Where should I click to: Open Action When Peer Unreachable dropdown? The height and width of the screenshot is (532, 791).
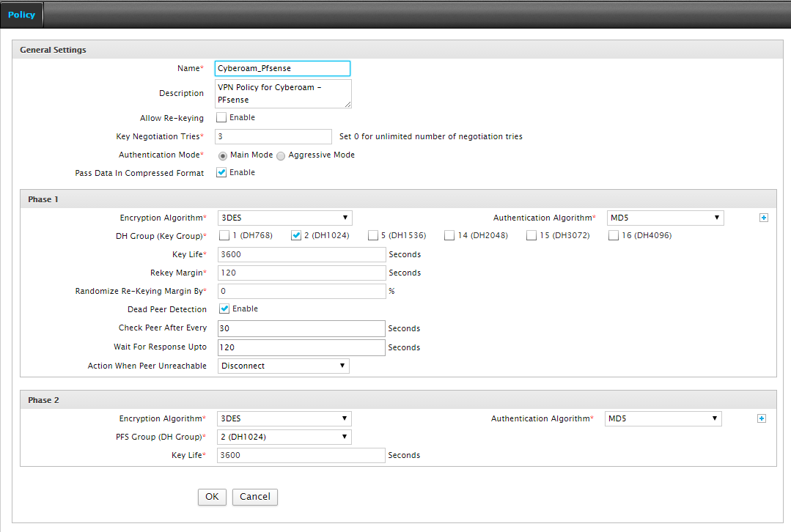[284, 366]
